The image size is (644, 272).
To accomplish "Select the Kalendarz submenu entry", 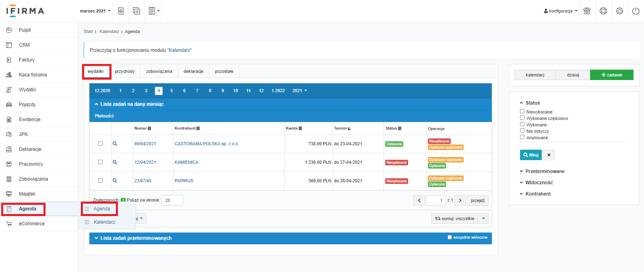I will (x=105, y=222).
